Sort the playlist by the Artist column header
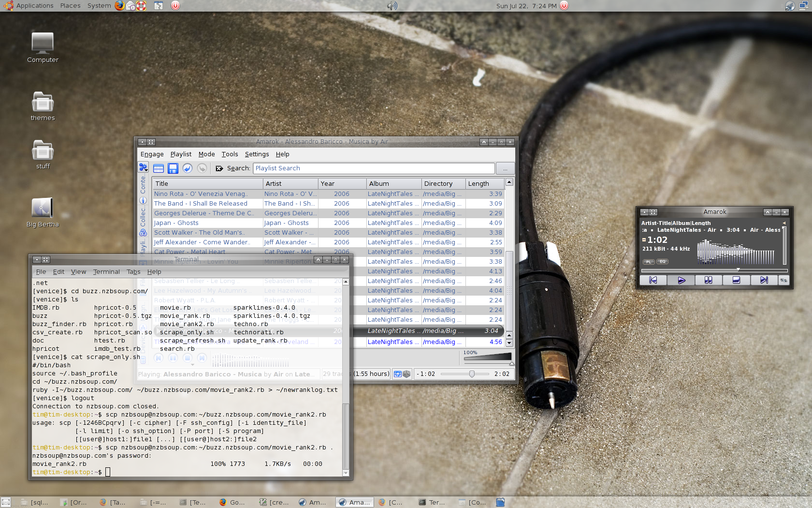The image size is (812, 508). [x=290, y=184]
